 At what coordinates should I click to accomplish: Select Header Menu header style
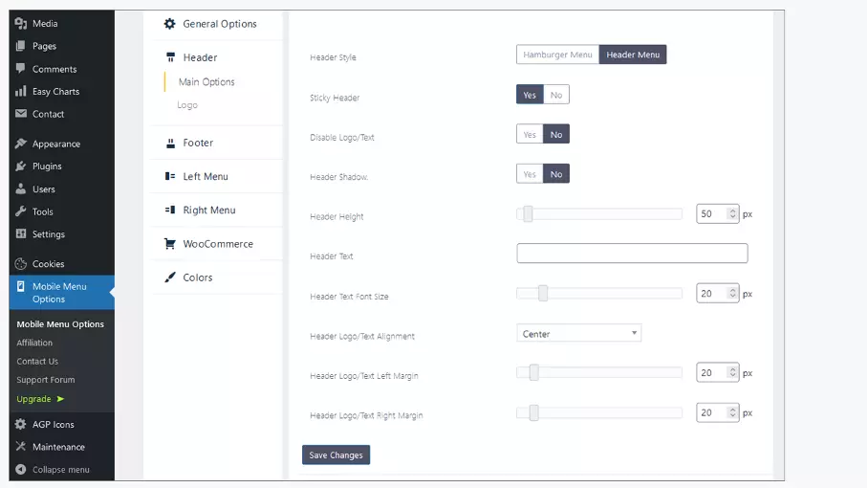click(x=633, y=55)
